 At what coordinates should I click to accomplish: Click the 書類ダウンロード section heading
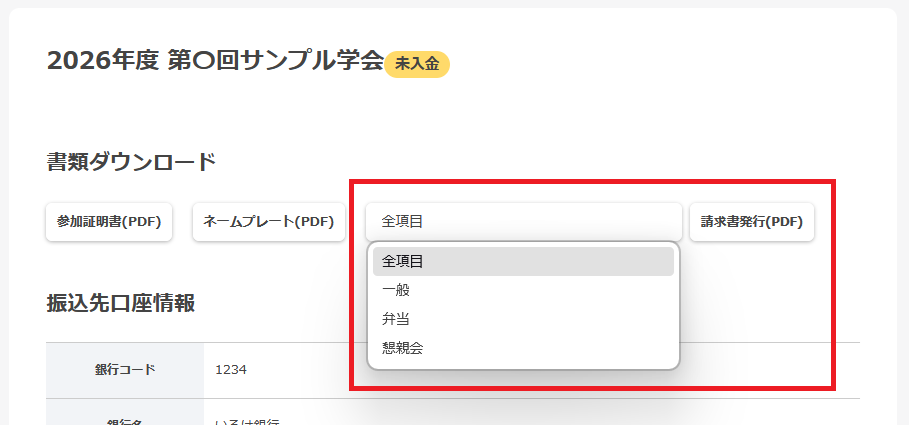[131, 161]
